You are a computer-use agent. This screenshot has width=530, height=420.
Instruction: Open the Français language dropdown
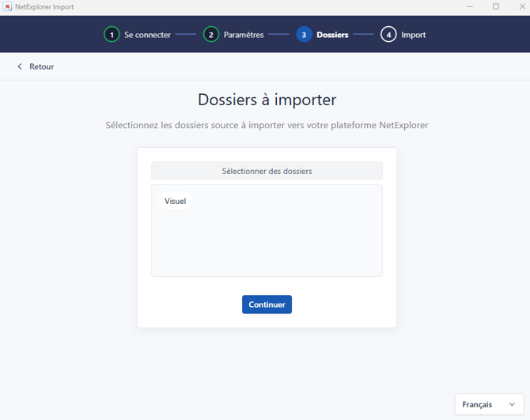(x=489, y=404)
